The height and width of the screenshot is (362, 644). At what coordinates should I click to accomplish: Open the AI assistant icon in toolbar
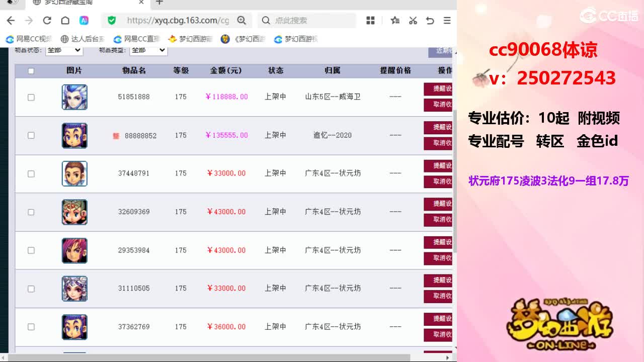tap(84, 21)
